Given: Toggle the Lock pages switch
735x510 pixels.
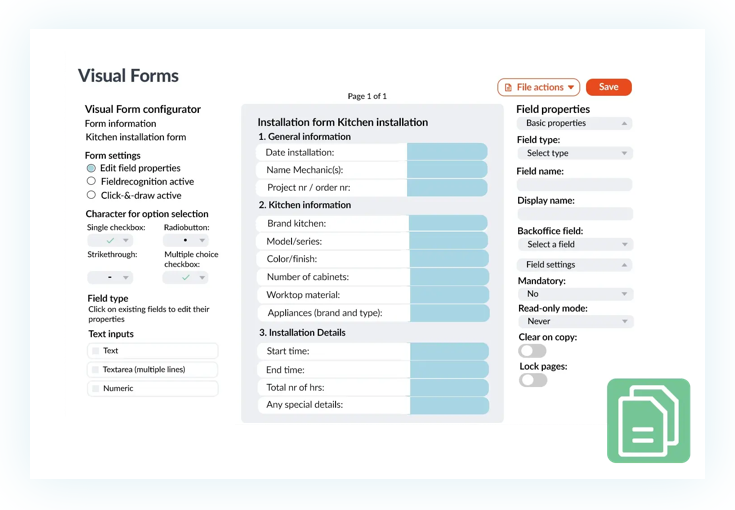Looking at the screenshot, I should pos(532,380).
